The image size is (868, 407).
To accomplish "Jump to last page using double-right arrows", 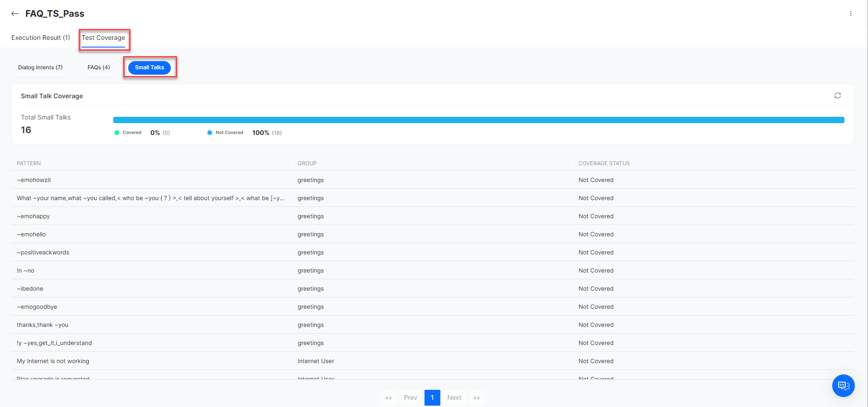I will click(x=476, y=397).
